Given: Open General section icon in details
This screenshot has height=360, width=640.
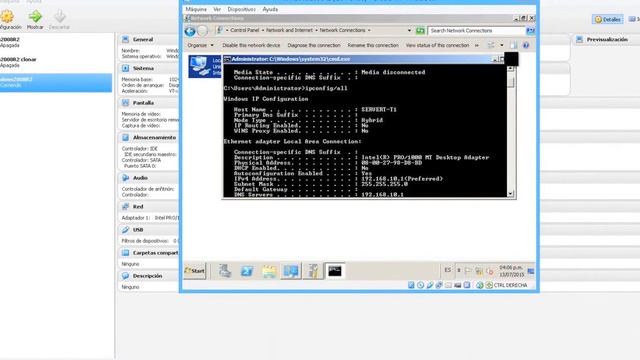Looking at the screenshot, I should pos(125,39).
